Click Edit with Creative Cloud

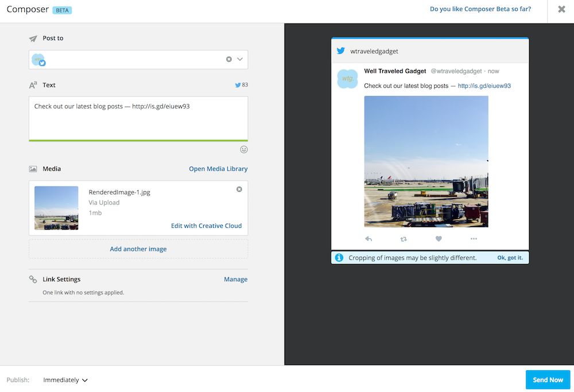coord(206,226)
